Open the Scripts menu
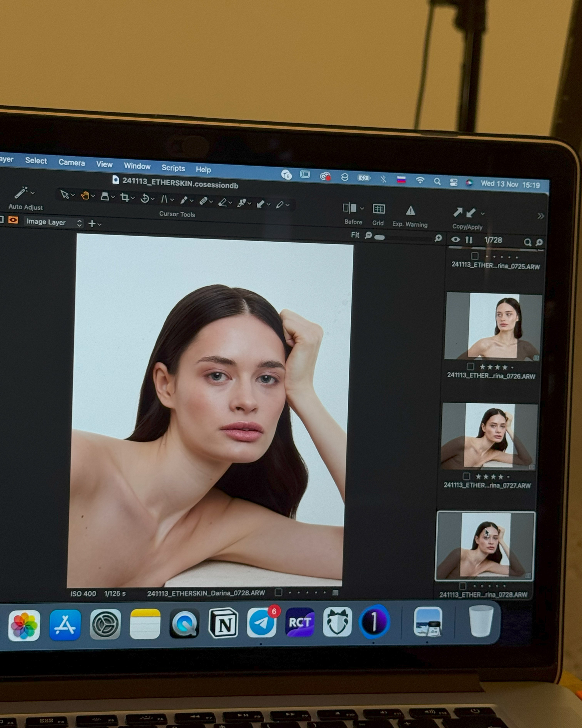Viewport: 582px width, 728px height. 173,168
